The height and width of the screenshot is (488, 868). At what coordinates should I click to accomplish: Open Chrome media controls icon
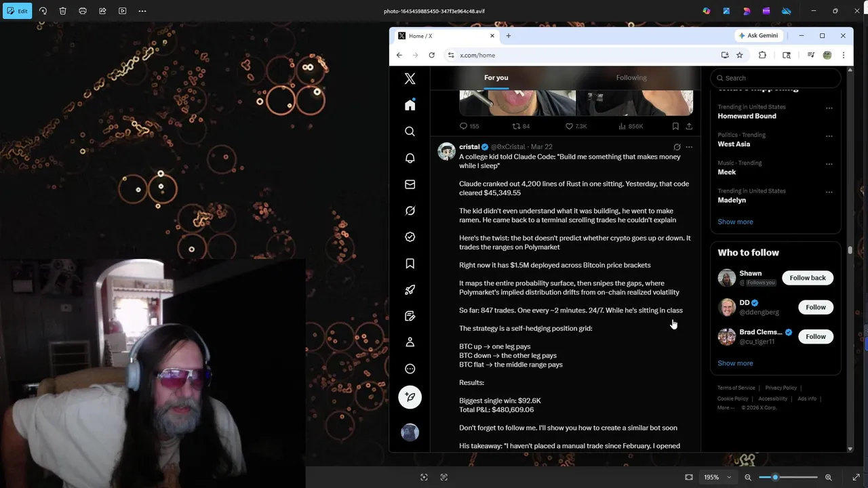[x=811, y=56]
